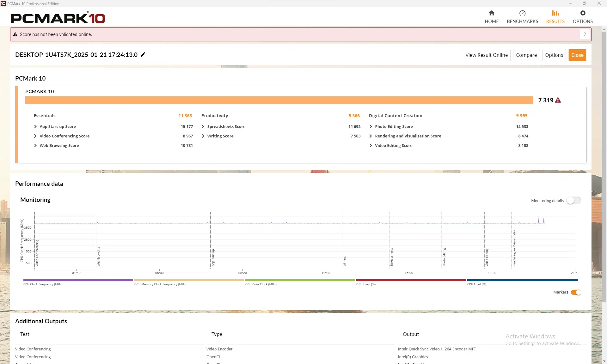Click the Writing timeline marker

pos(344,261)
